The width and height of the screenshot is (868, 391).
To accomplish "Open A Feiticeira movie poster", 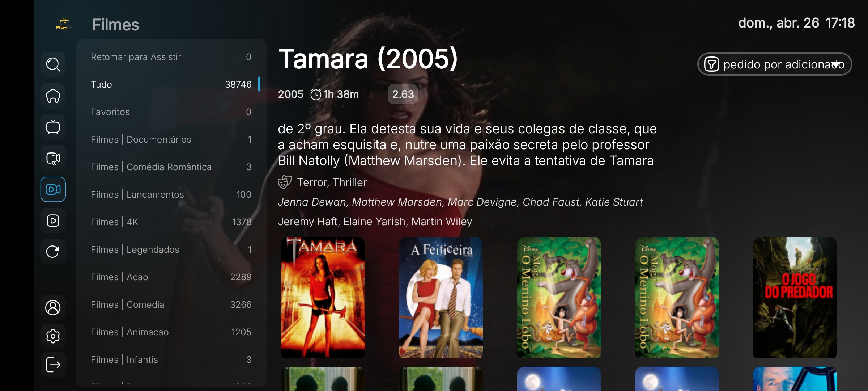I will coord(441,298).
